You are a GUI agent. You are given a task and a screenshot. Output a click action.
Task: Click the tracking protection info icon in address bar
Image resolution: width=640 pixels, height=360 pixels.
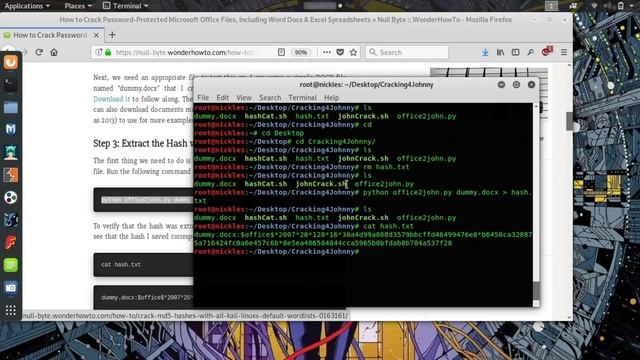(x=98, y=52)
